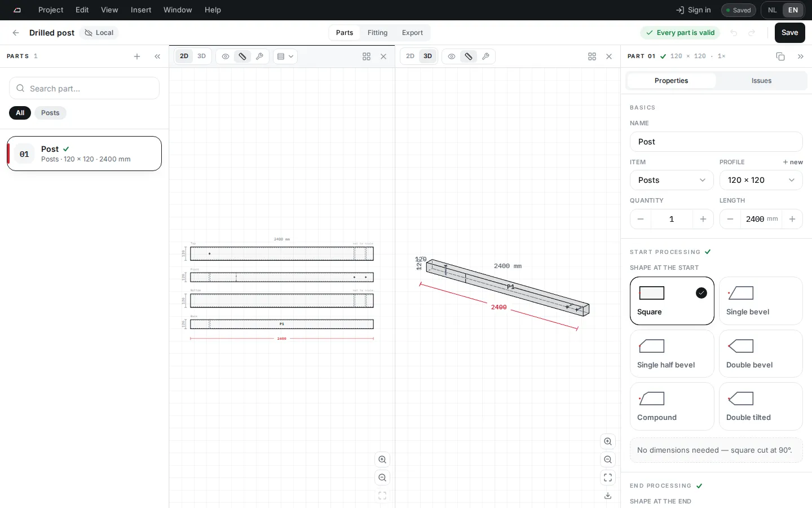Select the Single half bevel start shape
The image size is (812, 508).
click(x=672, y=353)
